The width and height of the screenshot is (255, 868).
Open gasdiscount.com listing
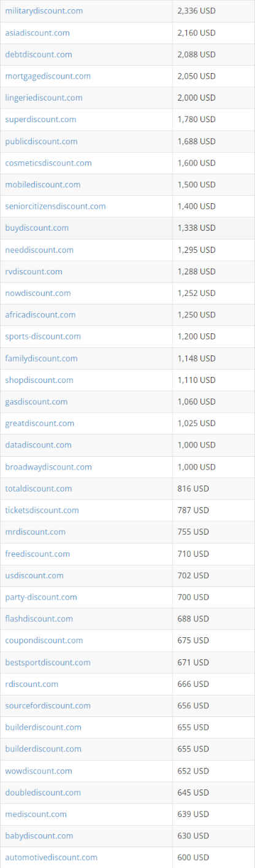click(36, 401)
